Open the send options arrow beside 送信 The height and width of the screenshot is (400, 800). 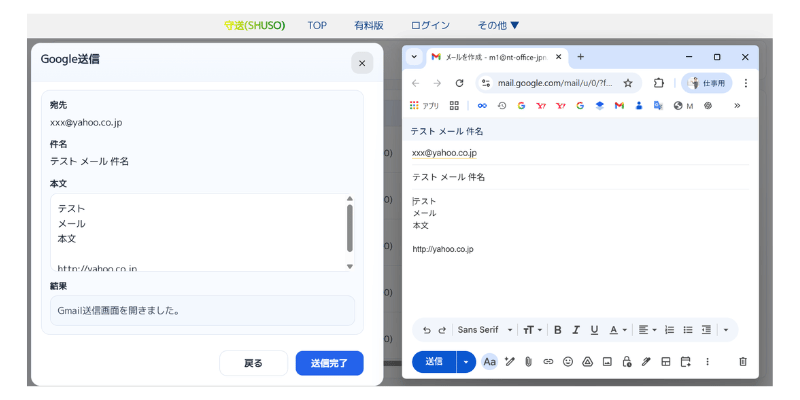pos(465,362)
